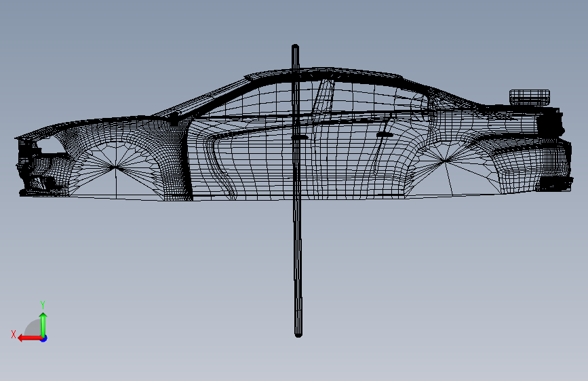The image size is (588, 381).
Task: Click the red X axis arrow
Action: [30, 338]
